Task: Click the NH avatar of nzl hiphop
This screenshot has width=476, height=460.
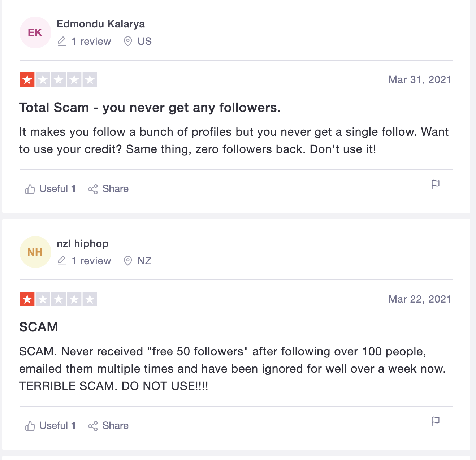Action: coord(35,252)
